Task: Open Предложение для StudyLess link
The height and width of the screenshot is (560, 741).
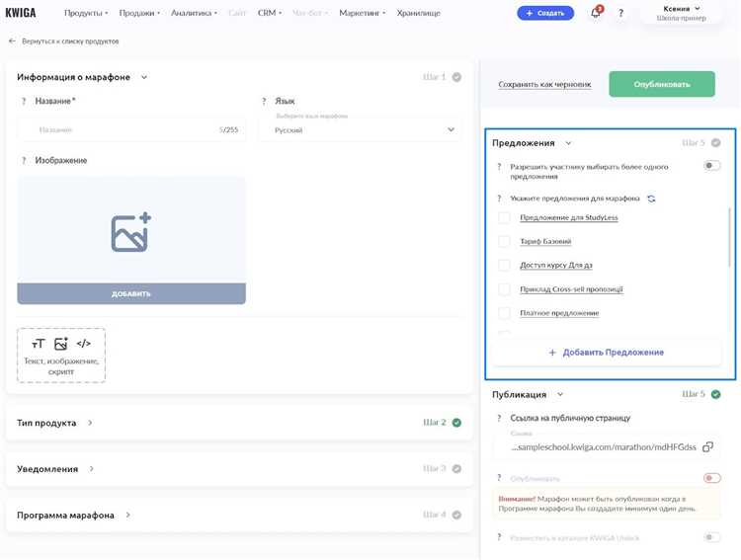Action: tap(569, 217)
